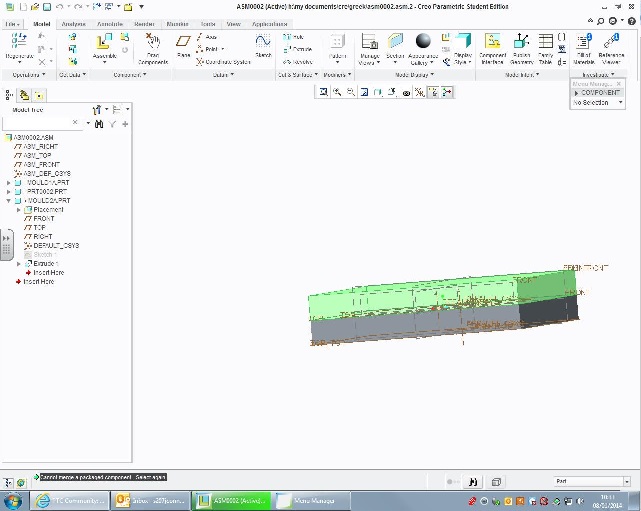
Task: Toggle annotation display button on graphics toolbar
Action: [x=433, y=92]
